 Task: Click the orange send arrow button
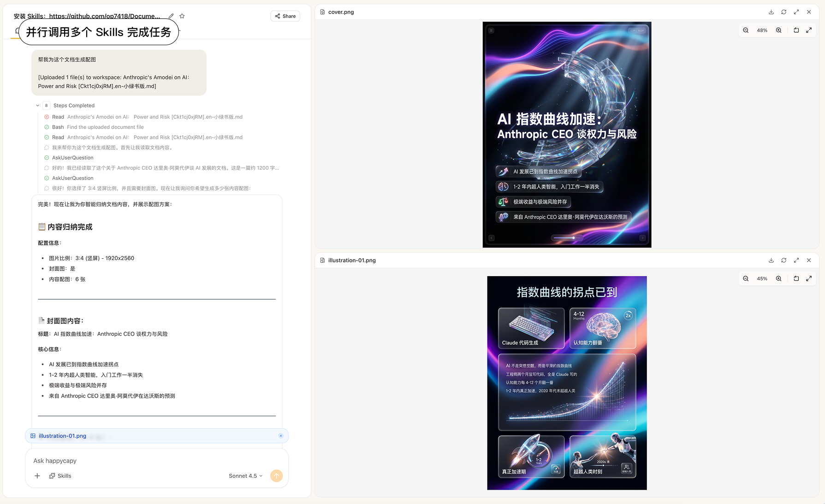click(x=276, y=476)
